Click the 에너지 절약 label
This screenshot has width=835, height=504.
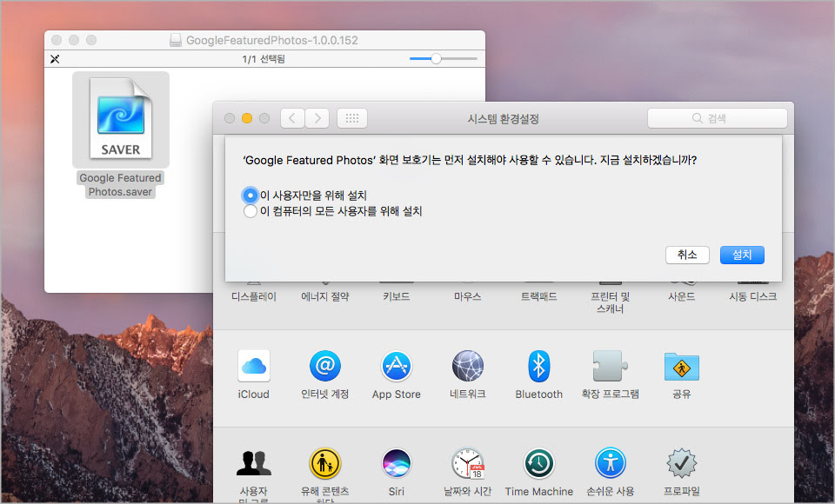[x=324, y=296]
